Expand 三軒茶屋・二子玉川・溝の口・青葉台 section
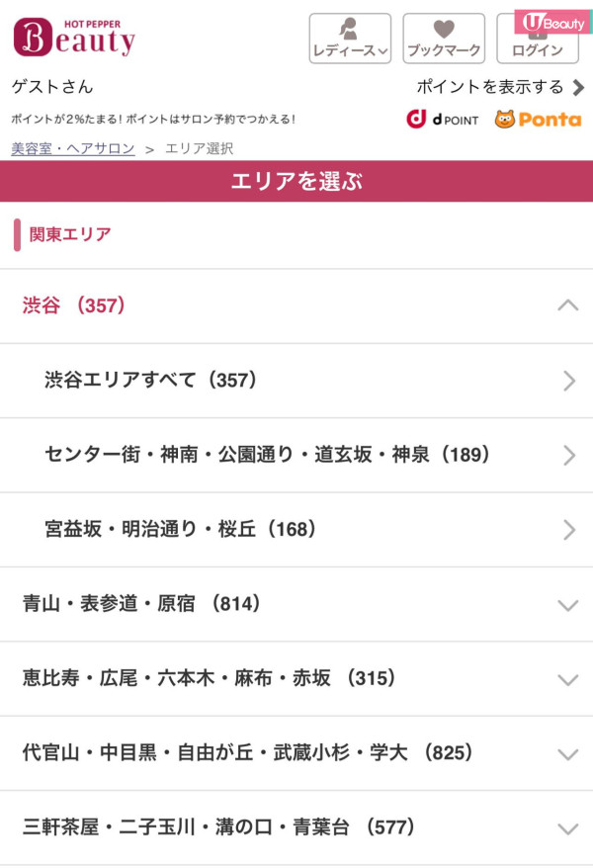Viewport: 593px width, 868px height. (x=296, y=828)
